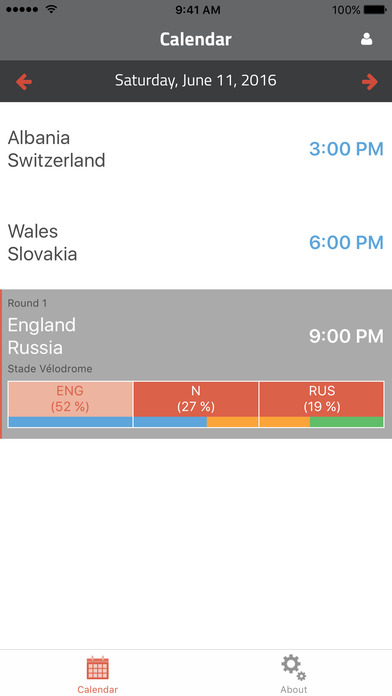Tap the Saturday, June 11, 2016 date

[196, 81]
